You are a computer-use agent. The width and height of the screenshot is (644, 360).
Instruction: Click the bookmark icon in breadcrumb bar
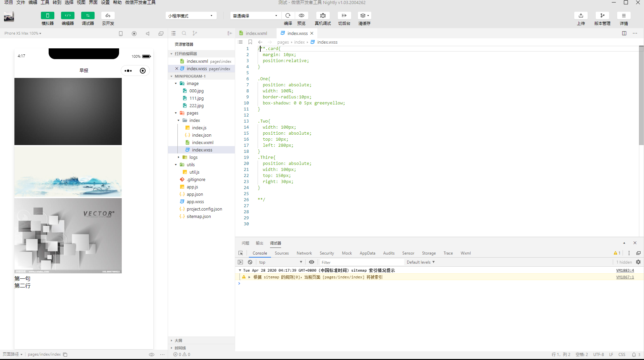click(x=250, y=42)
